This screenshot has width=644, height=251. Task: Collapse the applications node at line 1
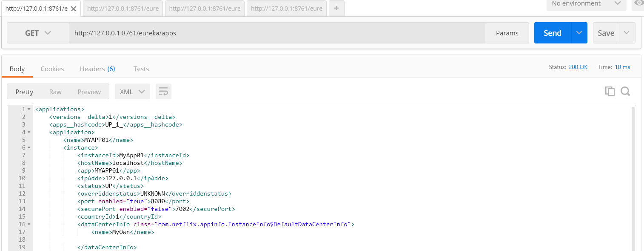29,110
